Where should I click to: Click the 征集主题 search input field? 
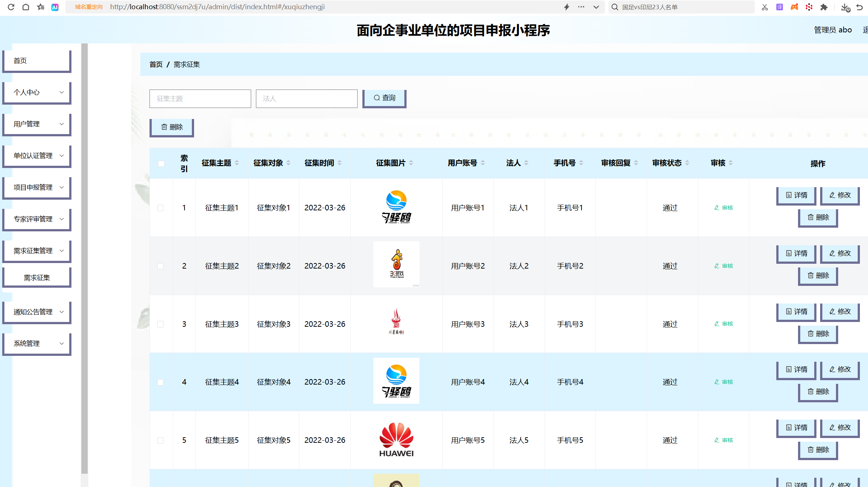[x=200, y=99]
